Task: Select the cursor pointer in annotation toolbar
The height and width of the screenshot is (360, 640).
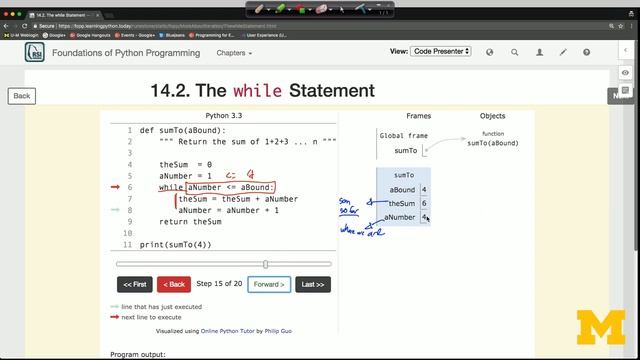Action: [342, 9]
